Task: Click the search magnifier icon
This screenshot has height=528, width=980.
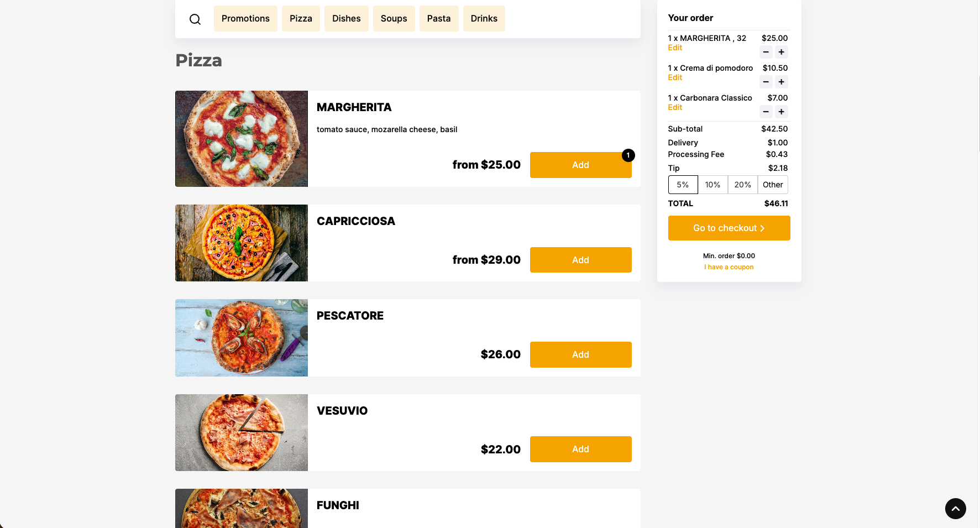Action: click(195, 19)
